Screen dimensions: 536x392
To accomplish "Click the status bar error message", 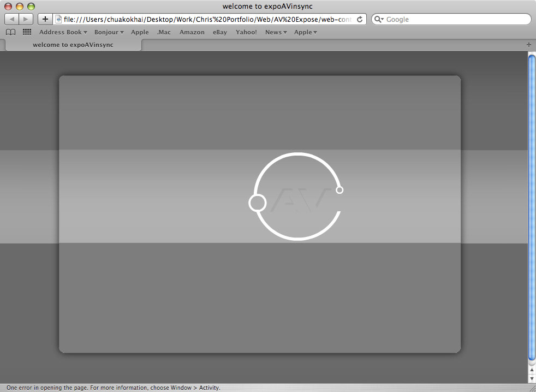I will pos(113,388).
